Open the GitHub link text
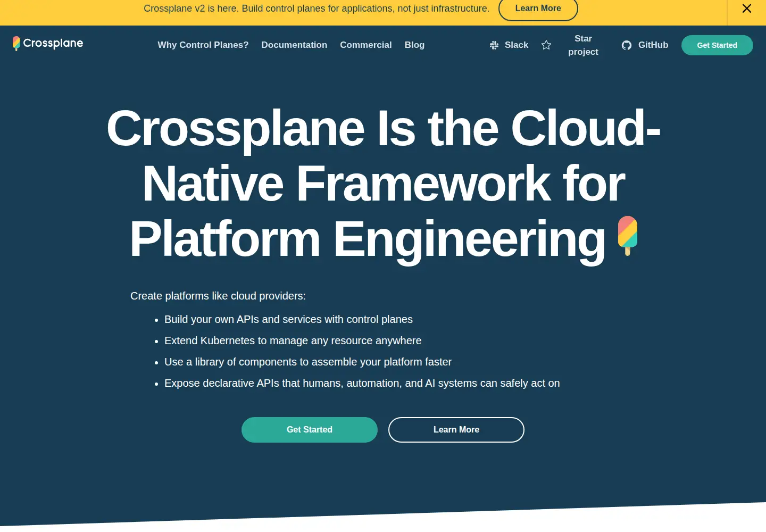The height and width of the screenshot is (532, 766). [653, 45]
